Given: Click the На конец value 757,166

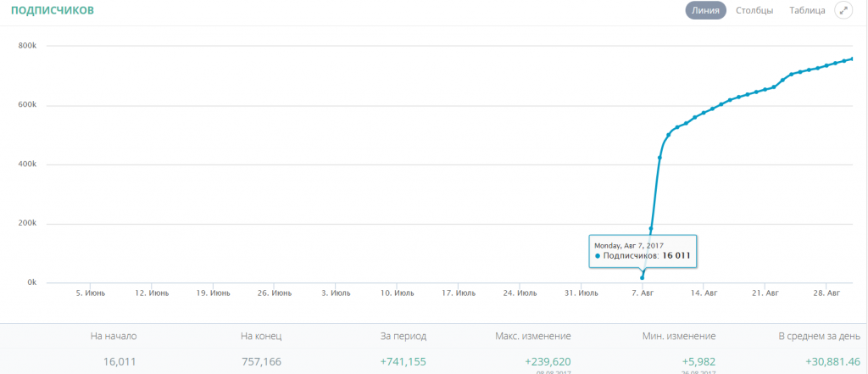Looking at the screenshot, I should pyautogui.click(x=261, y=360).
